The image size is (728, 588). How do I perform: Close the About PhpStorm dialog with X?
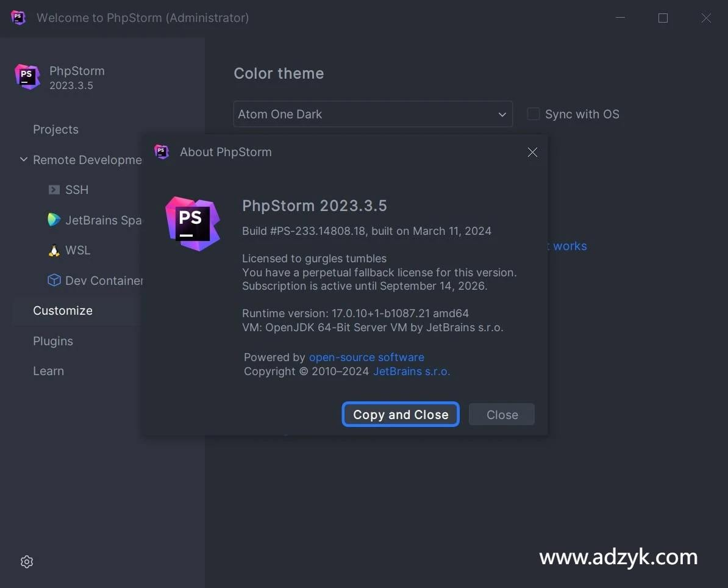point(532,152)
